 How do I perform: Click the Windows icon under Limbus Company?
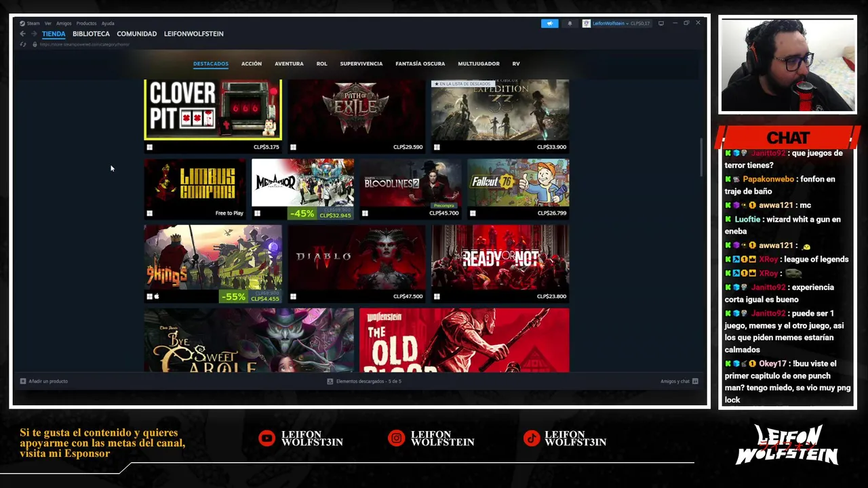(150, 213)
